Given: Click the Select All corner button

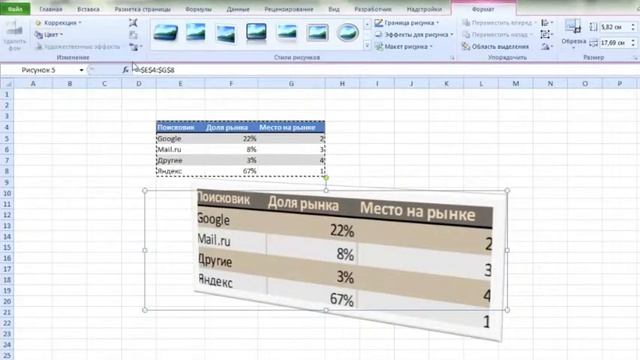Looking at the screenshot, I should (x=7, y=84).
